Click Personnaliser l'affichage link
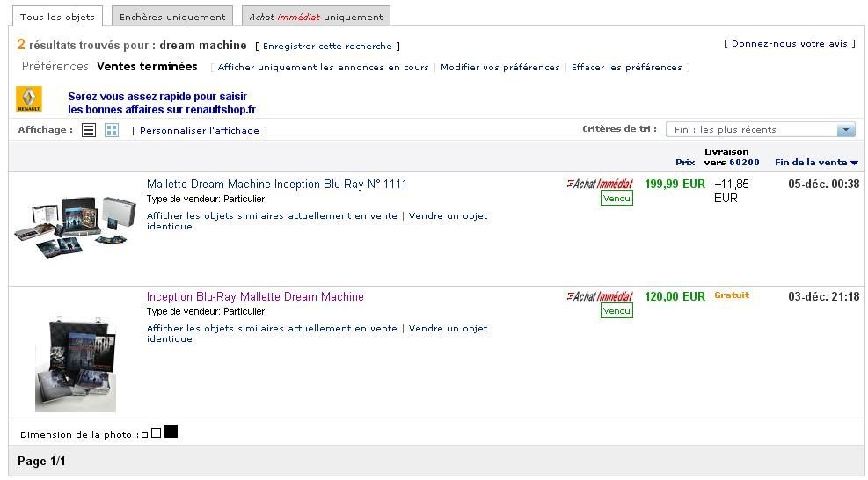Screen dimensions: 868x480 200,131
